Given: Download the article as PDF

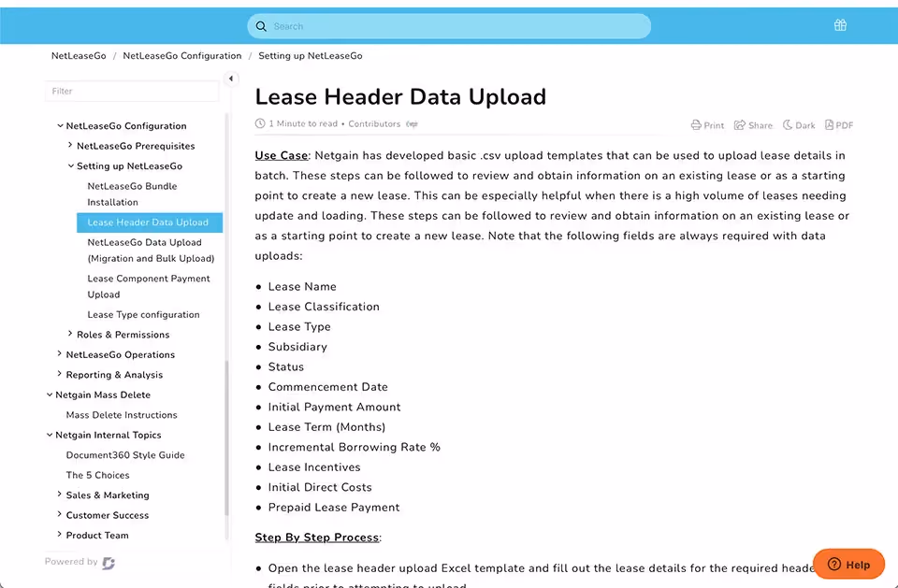Looking at the screenshot, I should click(840, 124).
